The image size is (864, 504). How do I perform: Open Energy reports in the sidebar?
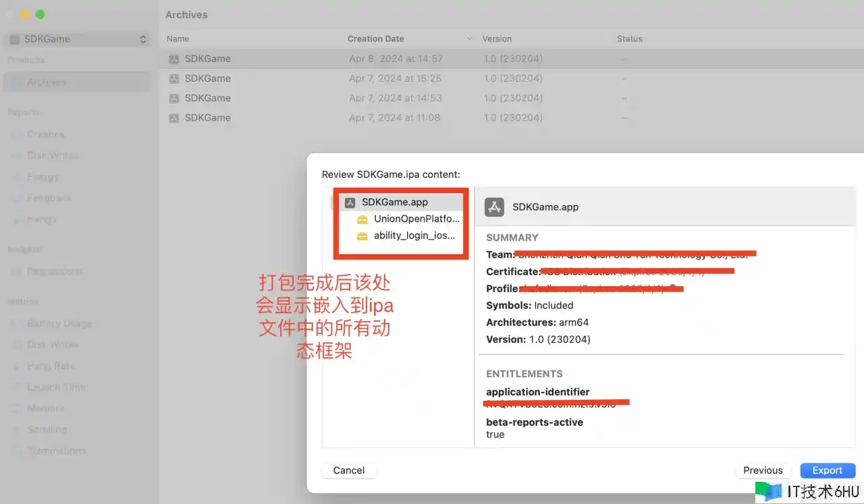click(x=43, y=177)
